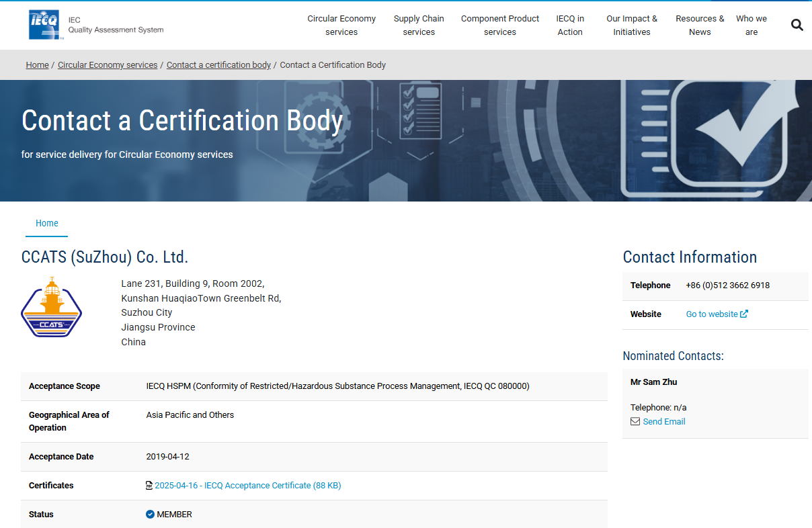Select the Home tab

click(46, 223)
